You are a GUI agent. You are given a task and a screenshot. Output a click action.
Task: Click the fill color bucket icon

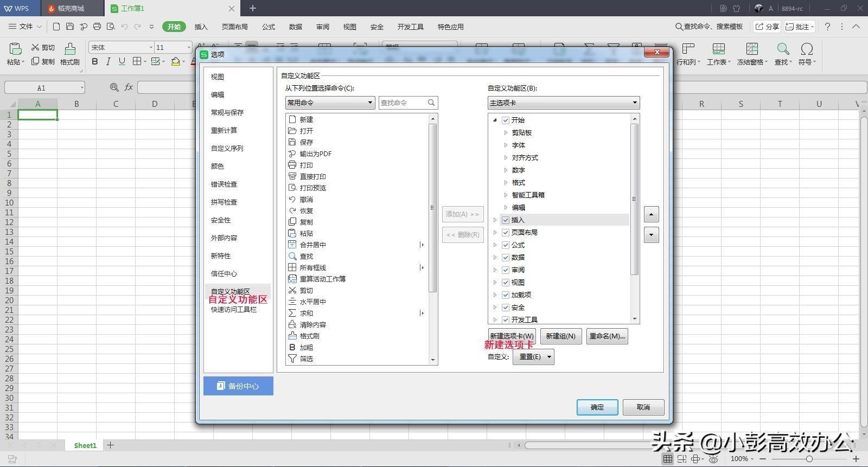click(x=175, y=61)
